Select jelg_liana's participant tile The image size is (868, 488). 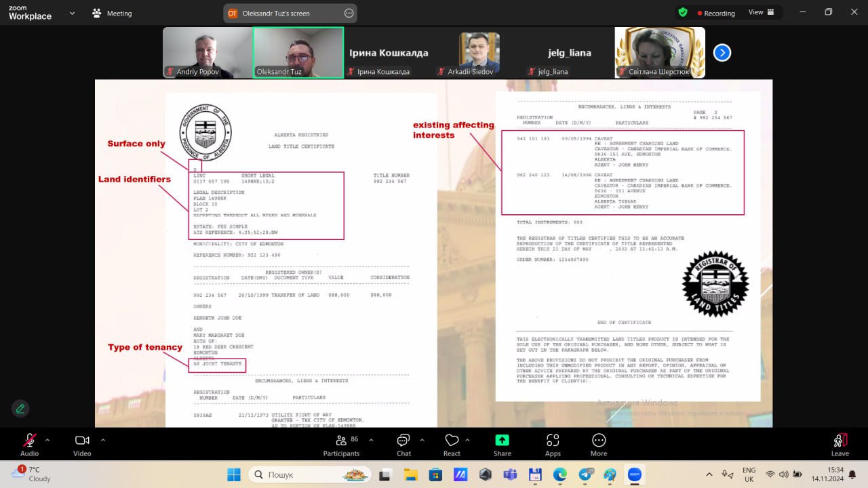tap(570, 52)
